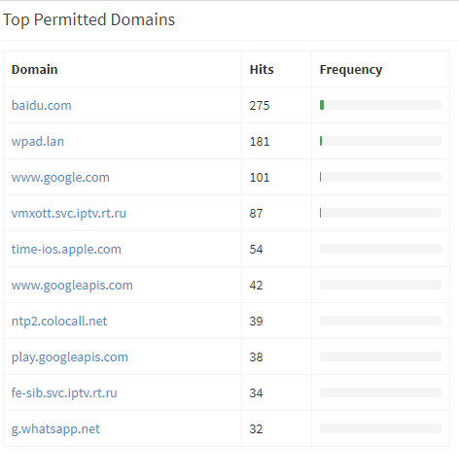Open the wpad.lan domain link
Image resolution: width=459 pixels, height=476 pixels.
[x=38, y=141]
